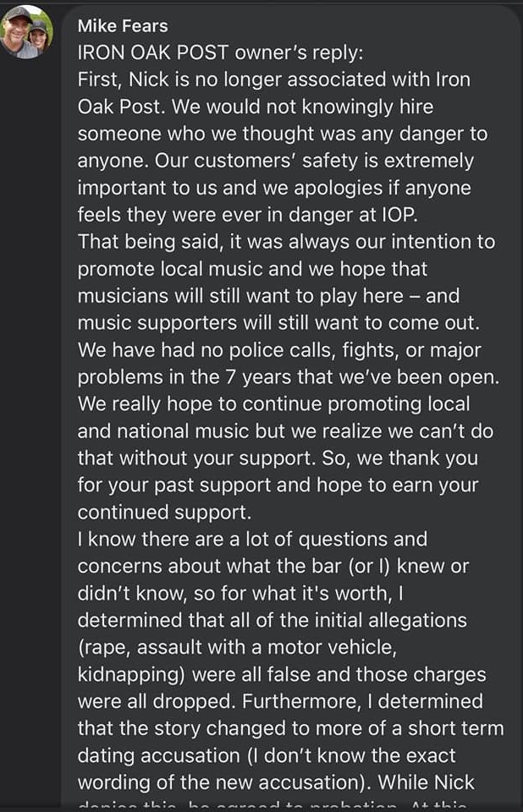Click the line "important to us and we apologies"
Image resolution: width=523 pixels, height=812 pixels.
(274, 188)
